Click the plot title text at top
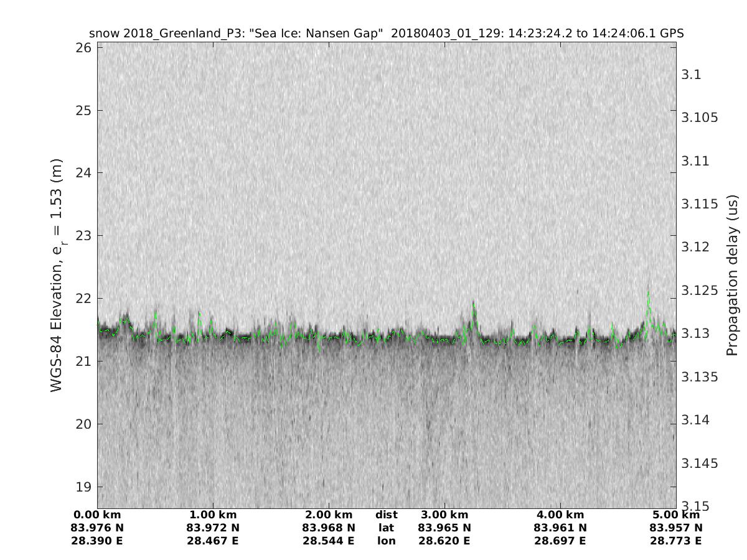The width and height of the screenshot is (747, 560). 387,33
